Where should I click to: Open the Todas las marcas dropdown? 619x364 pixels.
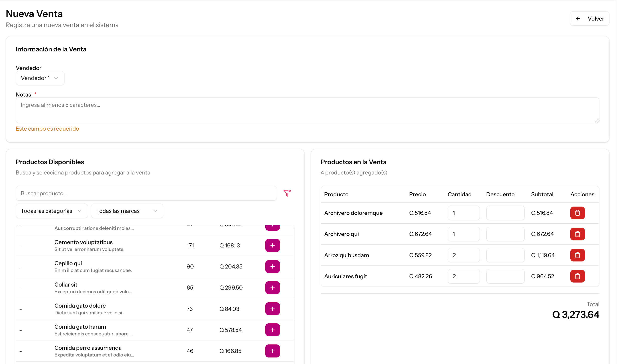pos(127,211)
